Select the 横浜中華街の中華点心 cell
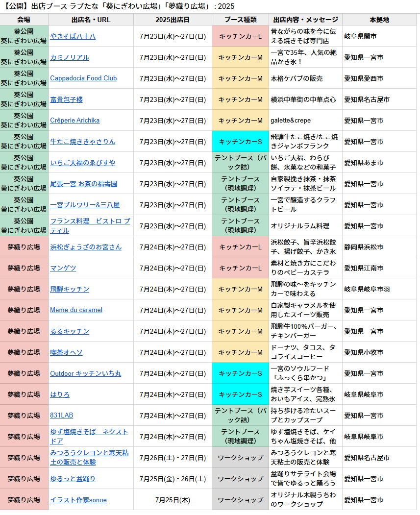Screen dimensions: 420x515 [x=305, y=99]
